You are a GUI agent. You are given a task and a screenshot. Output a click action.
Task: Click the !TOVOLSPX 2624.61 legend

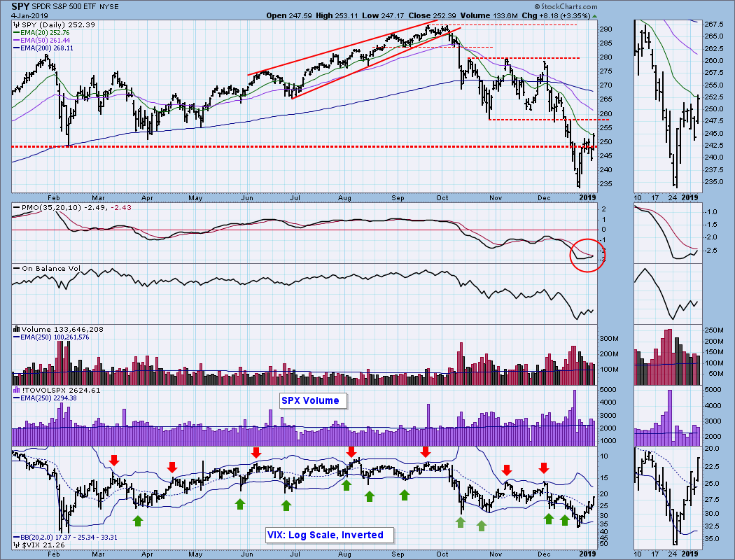pos(60,391)
